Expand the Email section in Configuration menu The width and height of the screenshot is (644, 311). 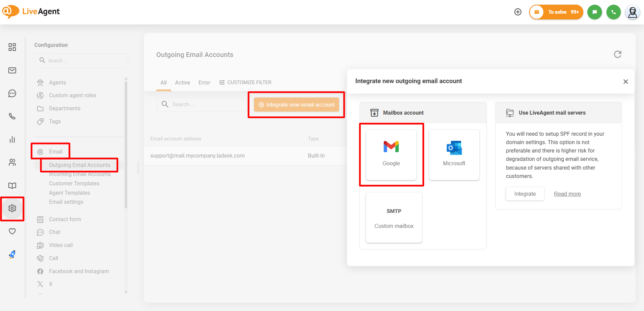click(x=56, y=152)
